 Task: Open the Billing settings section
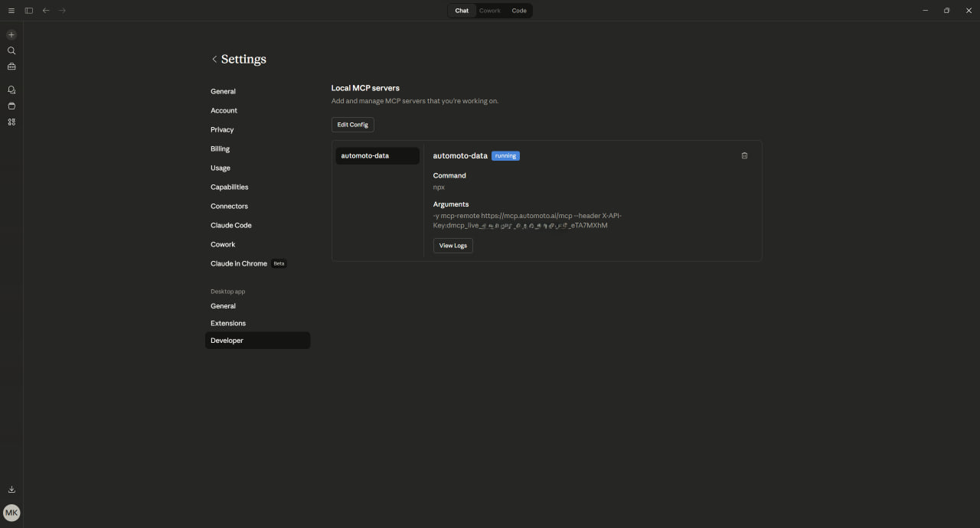click(x=220, y=149)
